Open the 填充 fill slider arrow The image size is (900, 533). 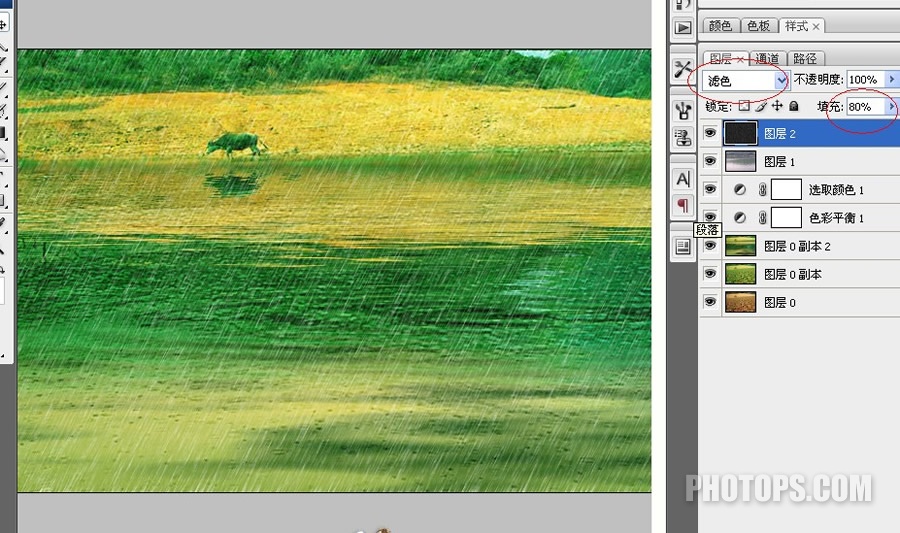(891, 106)
